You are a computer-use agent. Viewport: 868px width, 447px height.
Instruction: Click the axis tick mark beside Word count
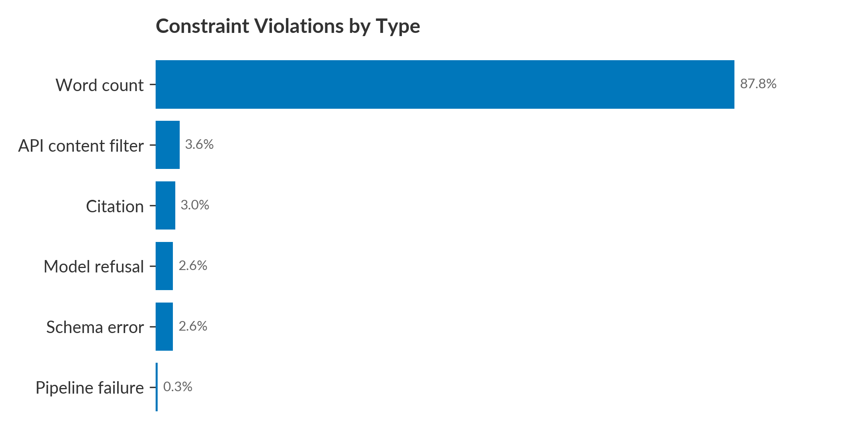(152, 85)
